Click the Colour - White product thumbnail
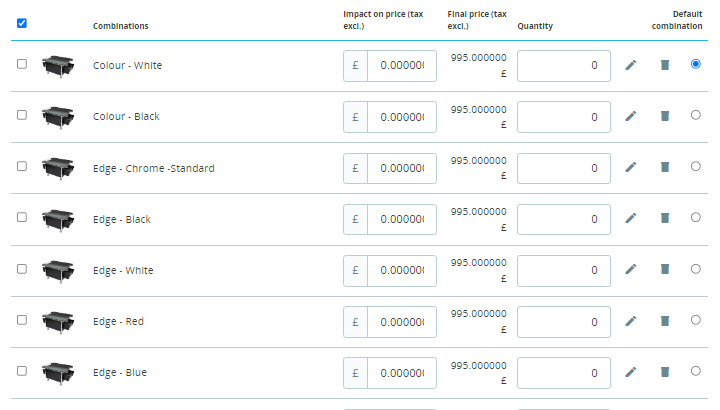The image size is (720, 410). tap(59, 66)
